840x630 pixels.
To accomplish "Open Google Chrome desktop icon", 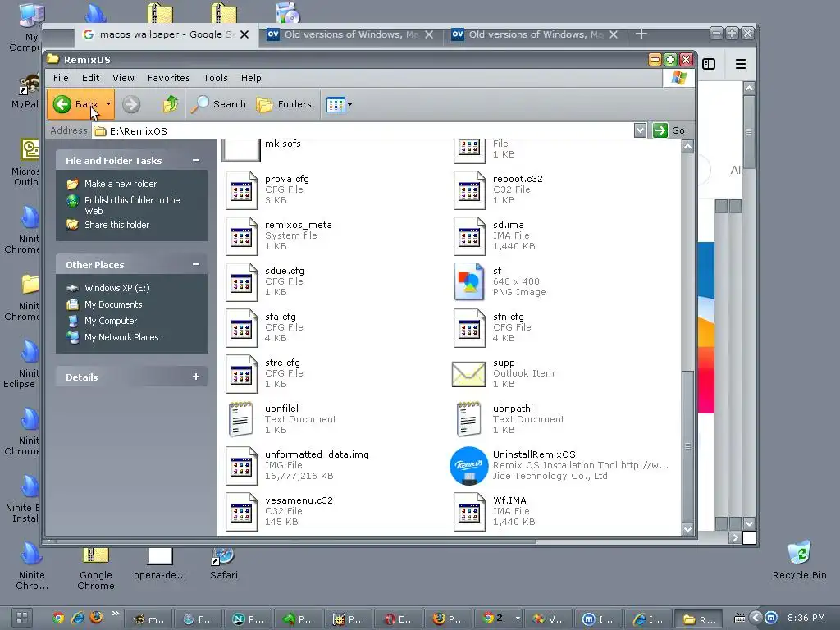I will pyautogui.click(x=96, y=569).
